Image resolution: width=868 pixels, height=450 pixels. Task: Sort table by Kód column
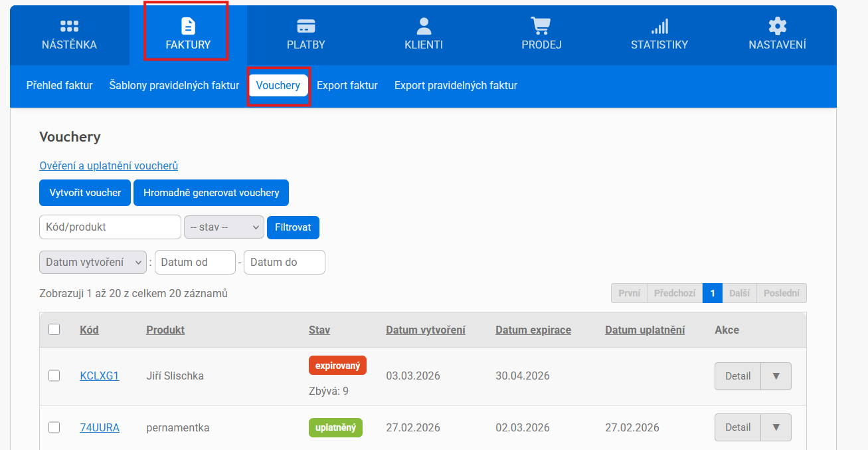(x=89, y=330)
